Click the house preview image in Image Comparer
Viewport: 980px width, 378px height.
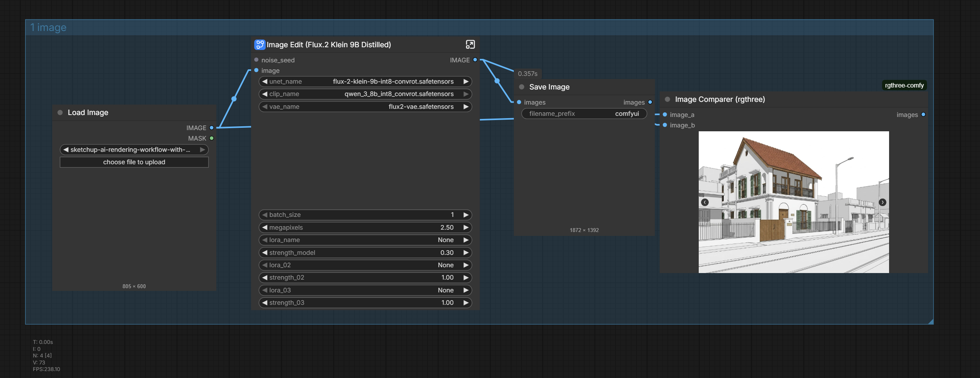pos(794,202)
